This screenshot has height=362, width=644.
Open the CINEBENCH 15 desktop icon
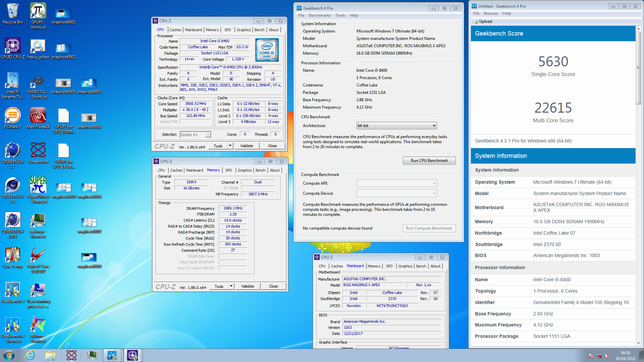click(13, 190)
